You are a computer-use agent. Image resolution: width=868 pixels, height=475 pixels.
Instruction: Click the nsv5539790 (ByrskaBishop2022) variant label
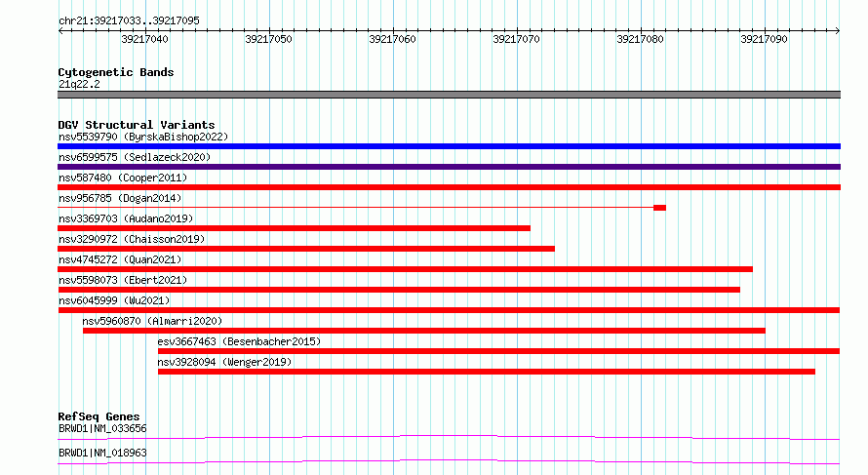tap(143, 137)
